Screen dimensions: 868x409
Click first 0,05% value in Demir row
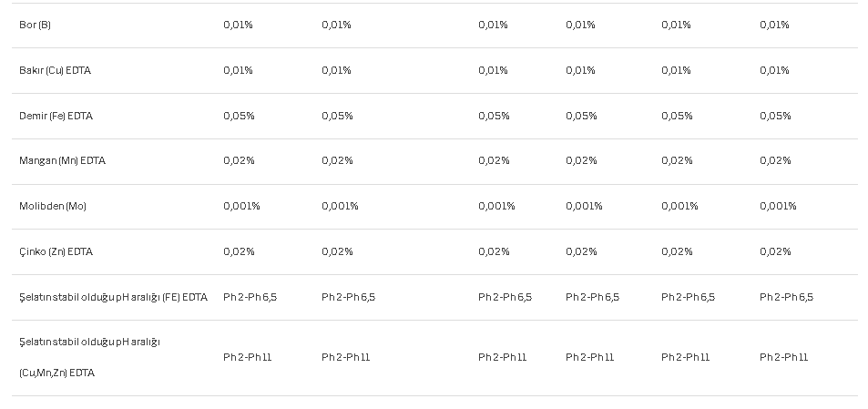coord(240,116)
